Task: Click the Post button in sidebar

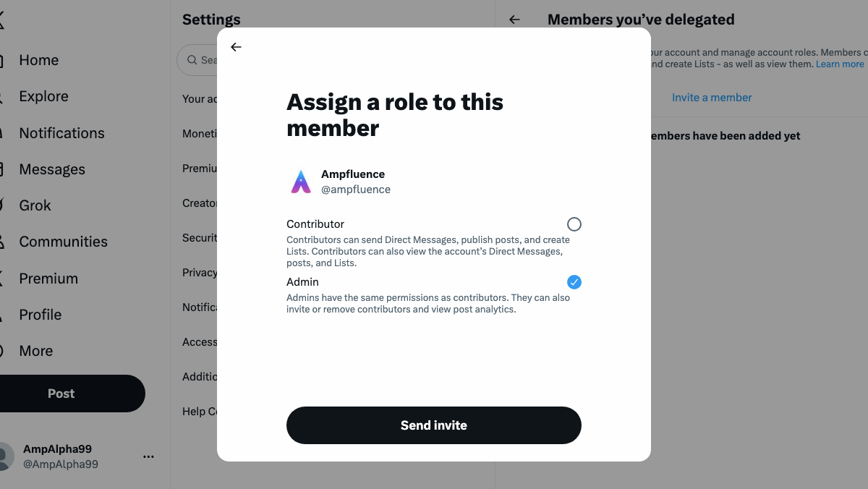Action: [x=61, y=394]
